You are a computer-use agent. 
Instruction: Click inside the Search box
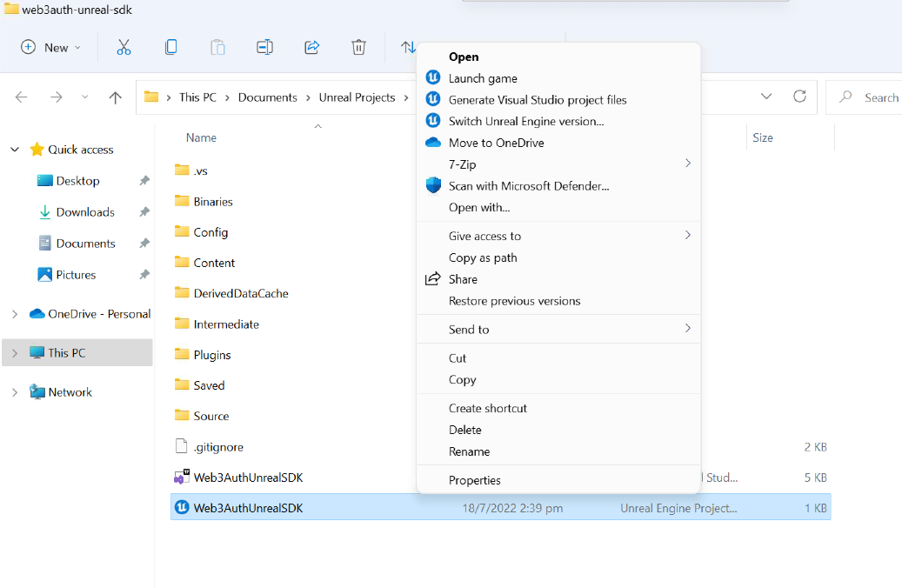[x=874, y=97]
